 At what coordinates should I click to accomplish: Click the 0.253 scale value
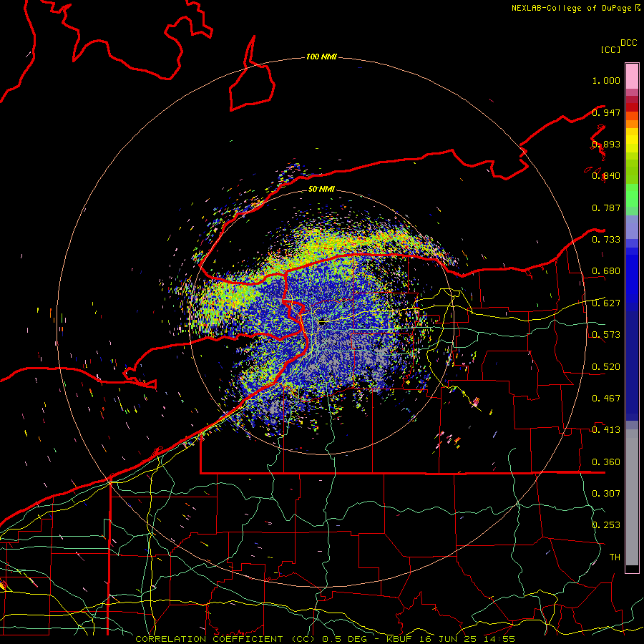point(606,525)
